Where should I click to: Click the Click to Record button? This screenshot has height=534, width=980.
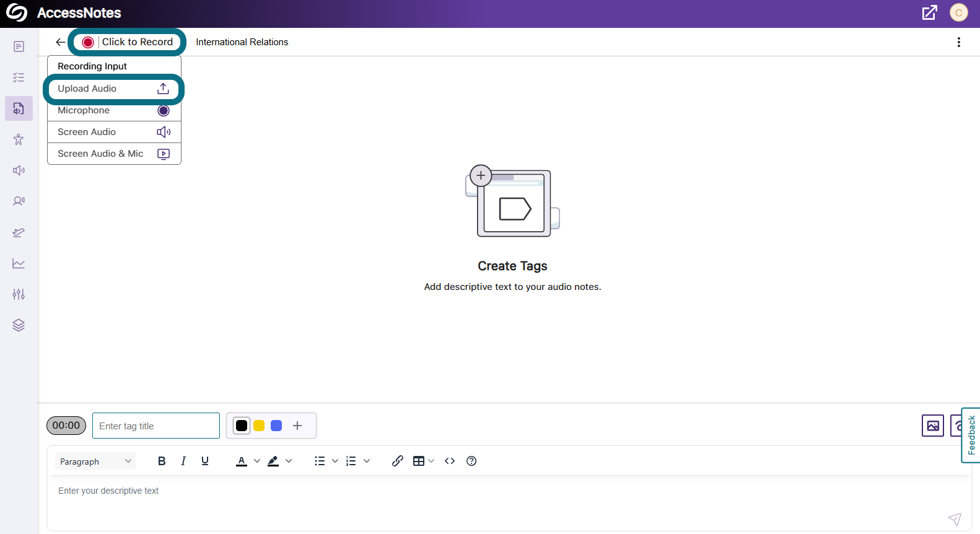point(128,42)
